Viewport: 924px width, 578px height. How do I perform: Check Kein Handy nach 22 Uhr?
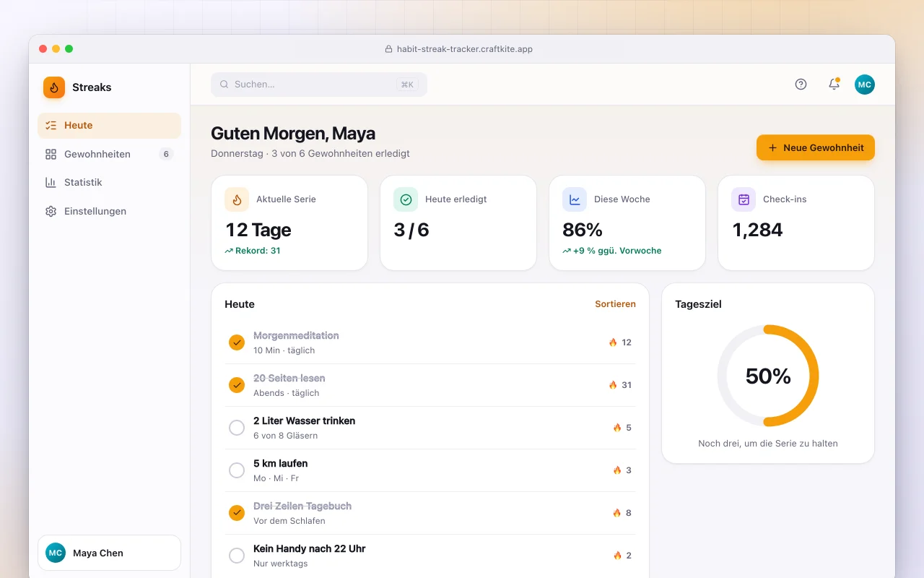point(237,556)
